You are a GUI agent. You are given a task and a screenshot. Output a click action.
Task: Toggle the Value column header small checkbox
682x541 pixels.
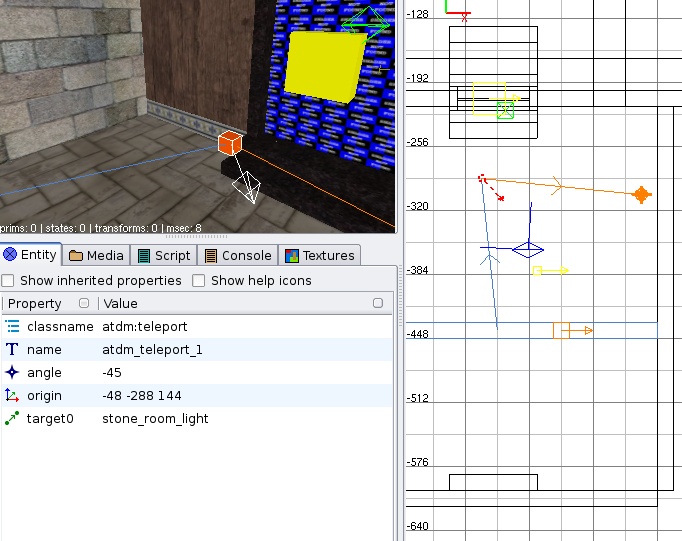[378, 303]
